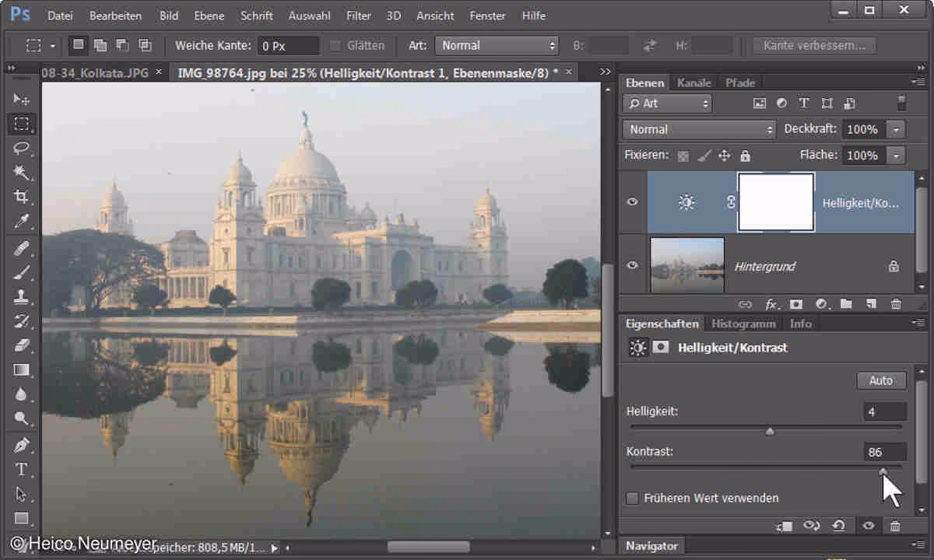
Task: Pick the Eyedropper tool
Action: point(21,222)
